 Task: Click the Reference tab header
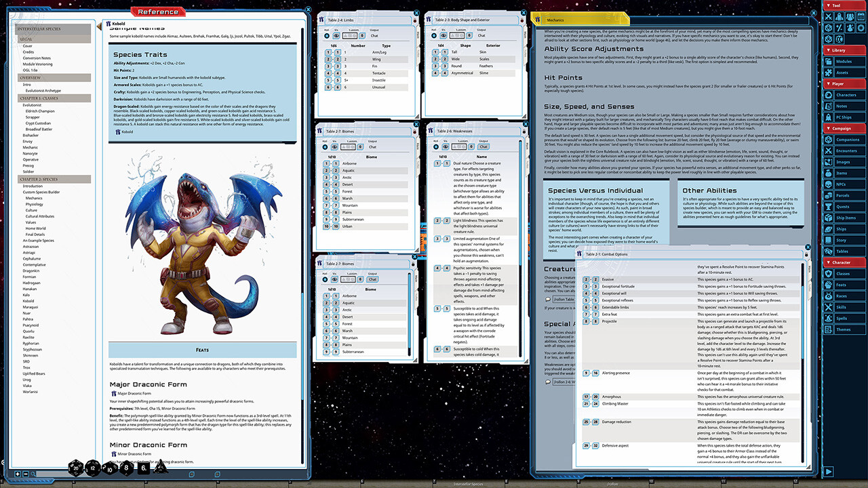click(157, 12)
